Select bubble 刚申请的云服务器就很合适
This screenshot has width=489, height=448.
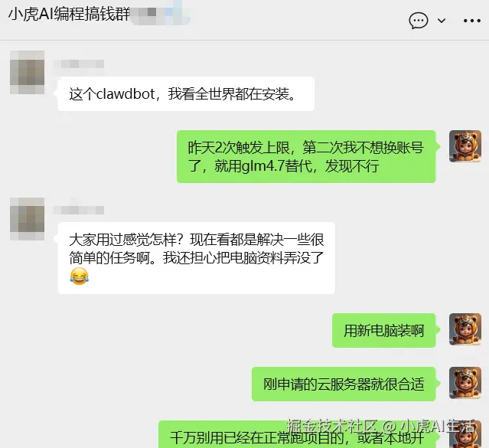[344, 384]
